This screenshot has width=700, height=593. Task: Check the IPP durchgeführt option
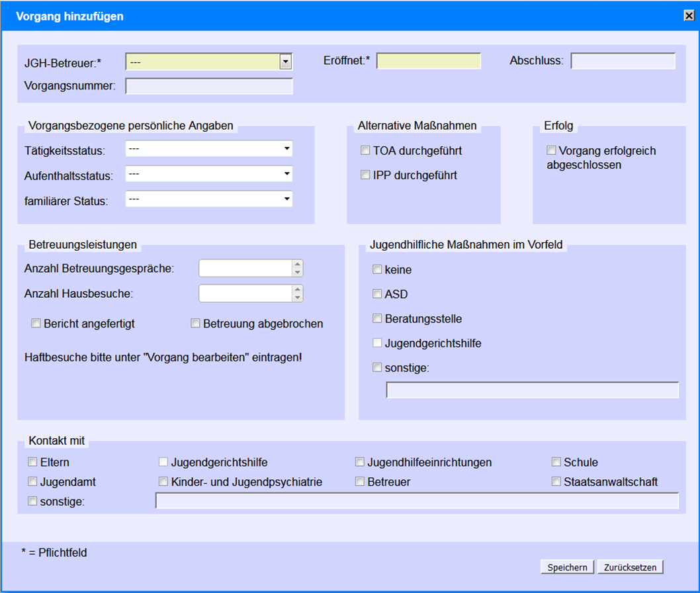pos(365,175)
